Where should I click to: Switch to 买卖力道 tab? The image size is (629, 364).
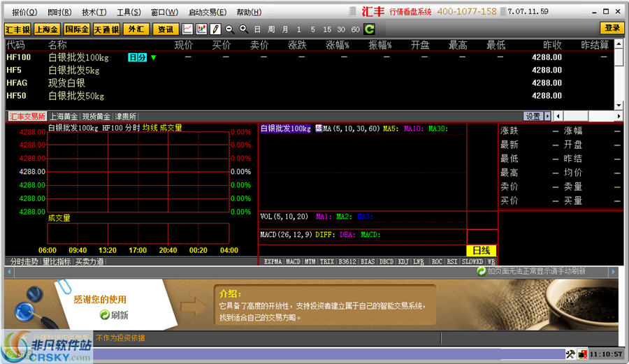(89, 261)
